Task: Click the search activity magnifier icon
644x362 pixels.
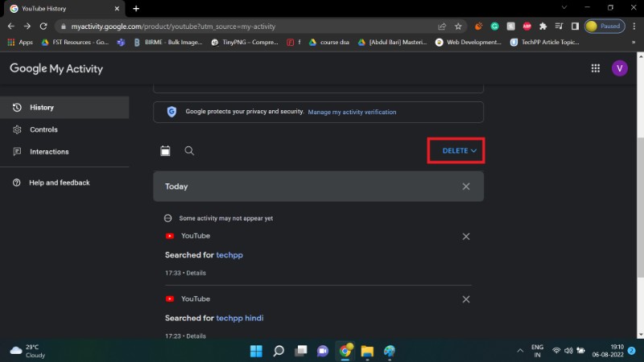Action: pyautogui.click(x=189, y=150)
